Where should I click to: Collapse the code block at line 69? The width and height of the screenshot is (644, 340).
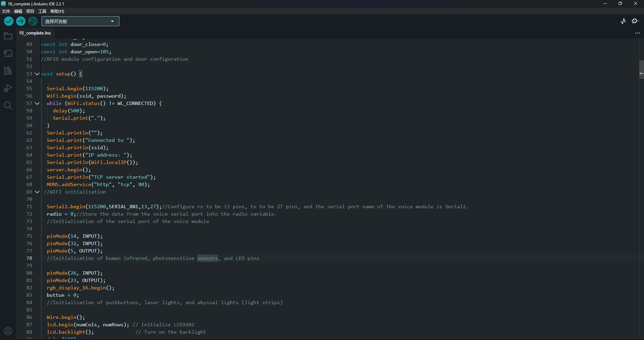click(37, 192)
